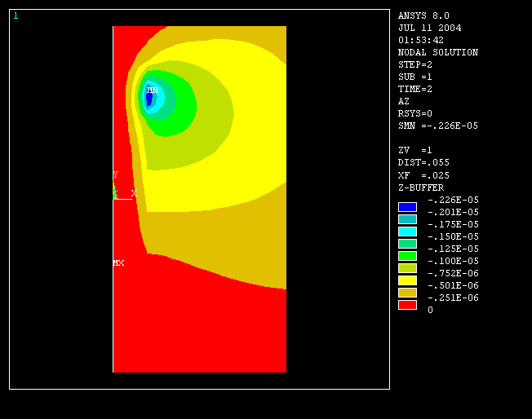Click the legend value '-.251E-06'
This screenshot has height=419, width=532.
click(454, 298)
